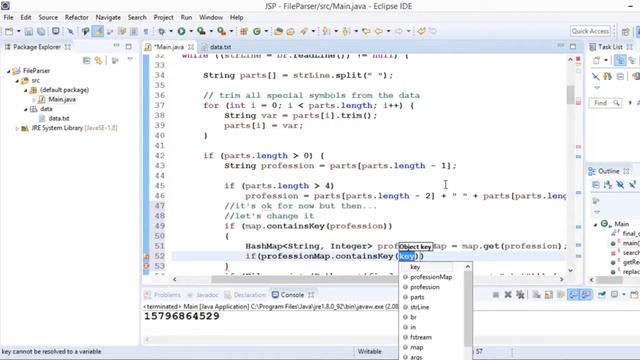Click the red overview ruler error marker
Viewport: 640px width, 360px height.
pos(578,59)
